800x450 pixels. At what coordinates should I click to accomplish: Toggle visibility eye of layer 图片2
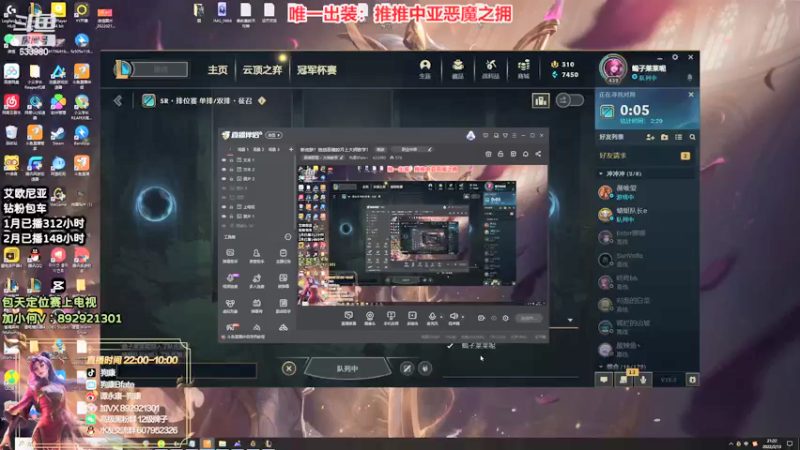[x=224, y=179]
